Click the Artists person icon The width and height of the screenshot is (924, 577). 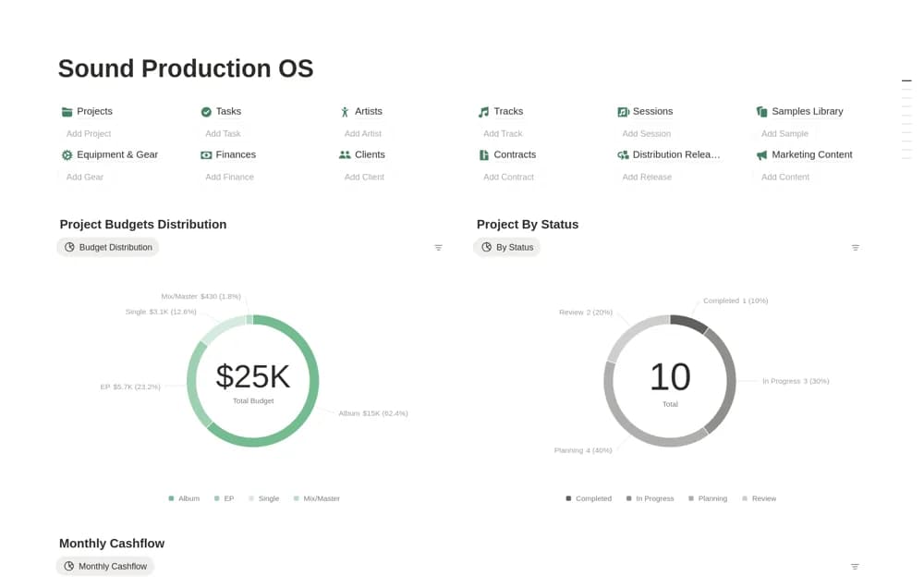346,112
